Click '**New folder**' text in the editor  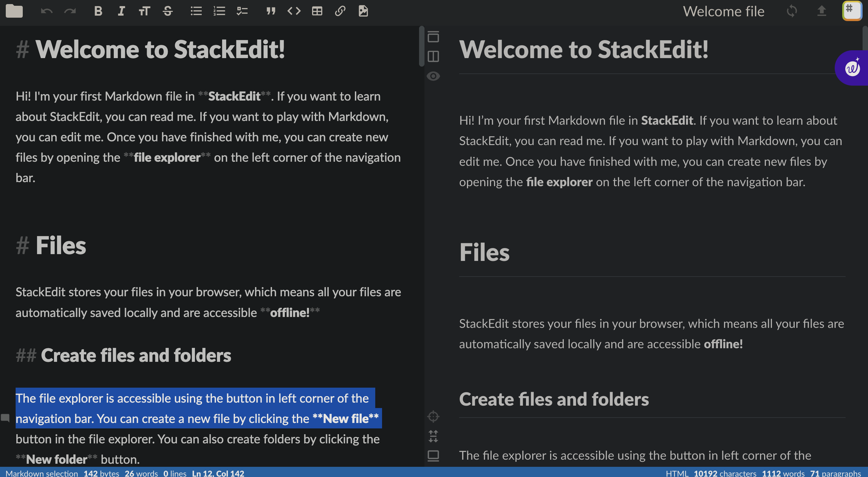(x=56, y=459)
